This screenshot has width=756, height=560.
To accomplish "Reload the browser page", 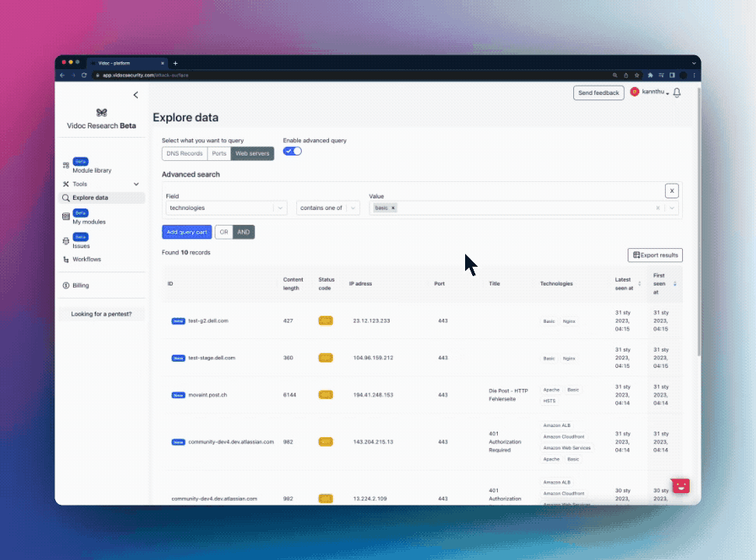I will (84, 75).
